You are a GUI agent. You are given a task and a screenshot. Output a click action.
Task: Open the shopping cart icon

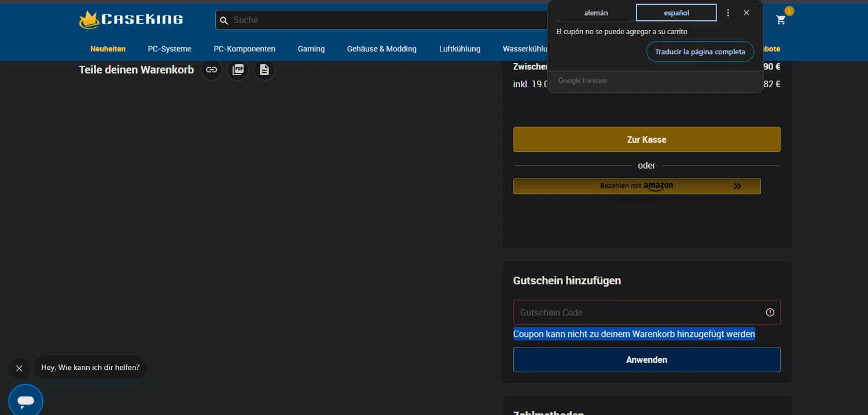tap(781, 20)
